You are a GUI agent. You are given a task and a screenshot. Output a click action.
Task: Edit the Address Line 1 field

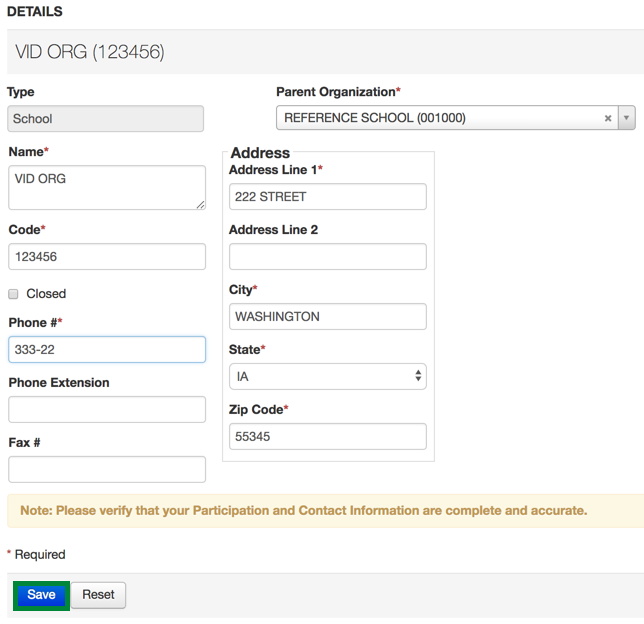327,197
